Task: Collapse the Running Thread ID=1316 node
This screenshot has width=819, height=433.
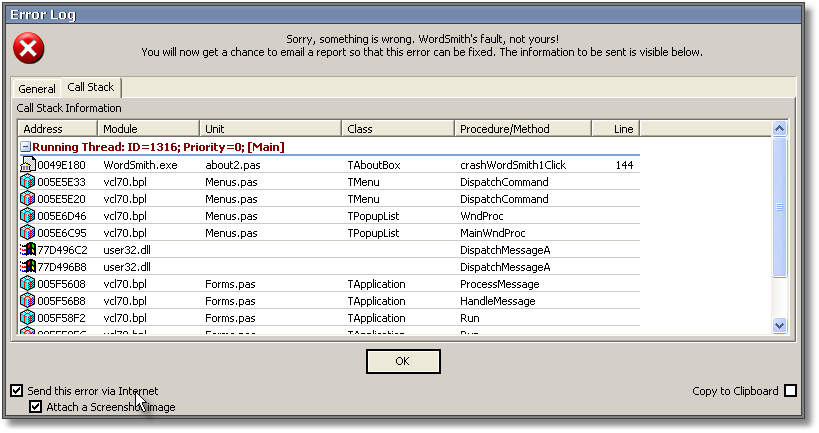Action: pos(26,147)
